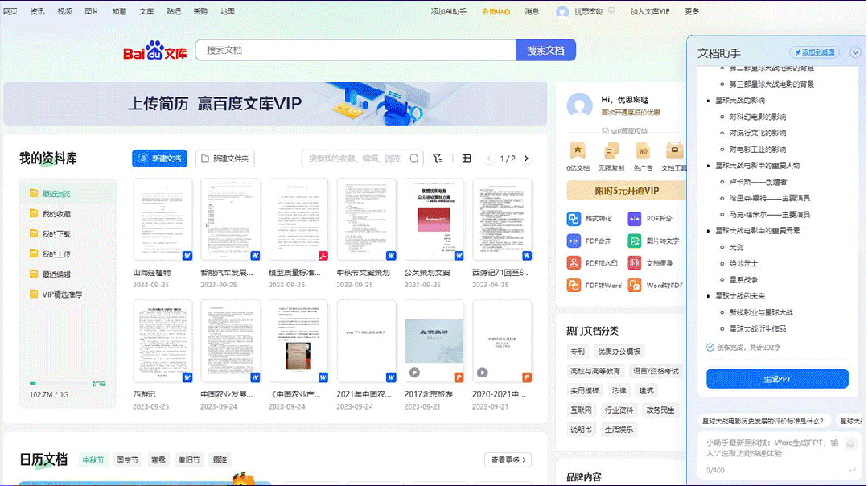Collapse the 文档助手 panel with chevron button
The height and width of the screenshot is (486, 868).
[x=854, y=52]
